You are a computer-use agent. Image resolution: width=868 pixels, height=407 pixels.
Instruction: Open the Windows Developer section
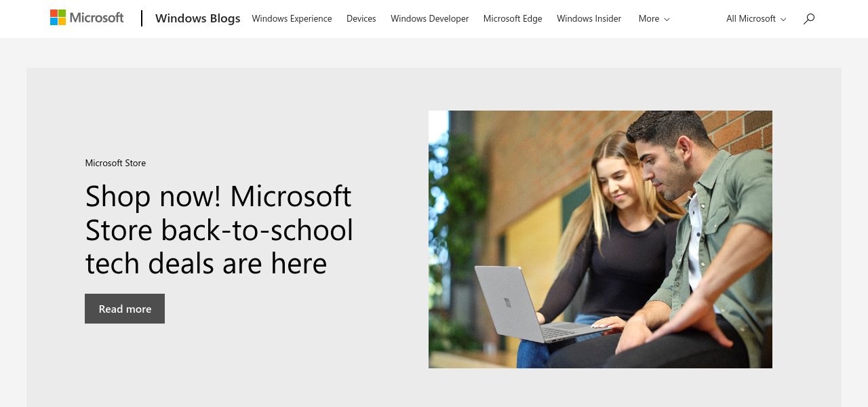pyautogui.click(x=429, y=19)
